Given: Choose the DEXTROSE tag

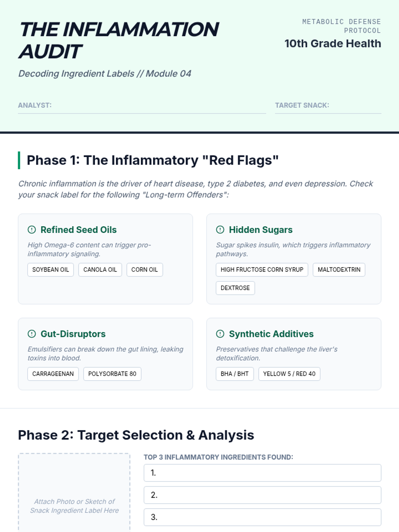Looking at the screenshot, I should [235, 288].
